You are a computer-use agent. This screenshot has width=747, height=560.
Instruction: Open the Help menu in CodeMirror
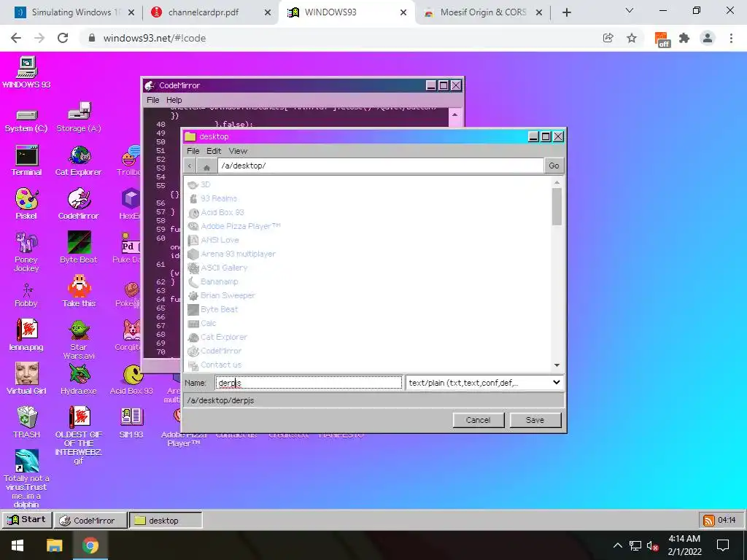click(x=174, y=100)
